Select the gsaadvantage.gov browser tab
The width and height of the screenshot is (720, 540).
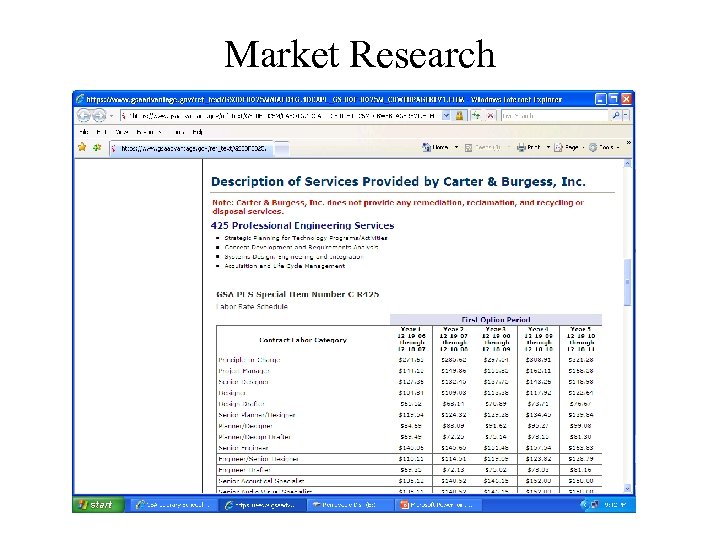(x=192, y=148)
